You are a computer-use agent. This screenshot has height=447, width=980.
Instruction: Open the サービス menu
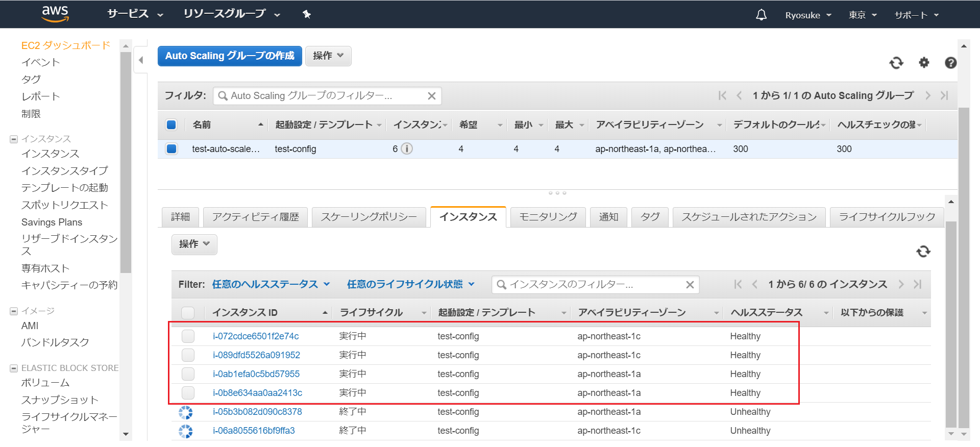[x=135, y=14]
